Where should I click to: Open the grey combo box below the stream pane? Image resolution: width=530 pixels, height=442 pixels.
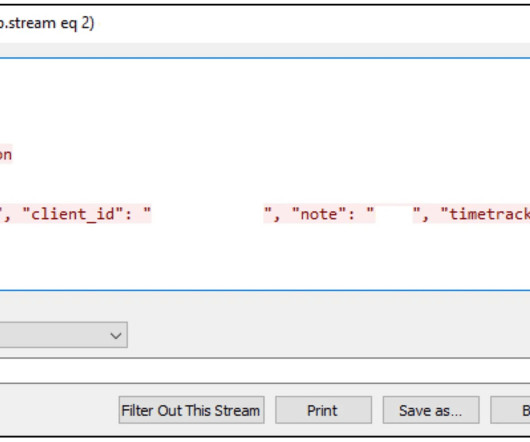pyautogui.click(x=63, y=335)
